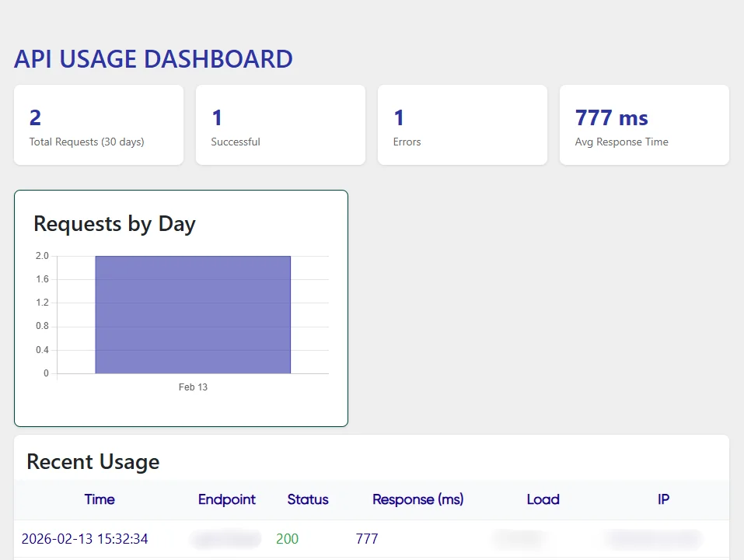Select the Avg Response Time card
744x560 pixels.
coord(644,125)
